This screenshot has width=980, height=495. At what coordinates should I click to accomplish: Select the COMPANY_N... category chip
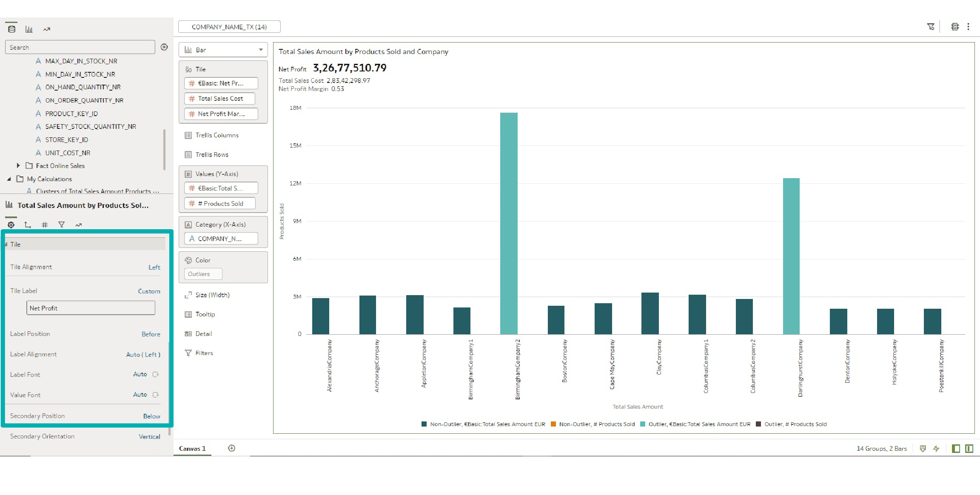click(221, 239)
